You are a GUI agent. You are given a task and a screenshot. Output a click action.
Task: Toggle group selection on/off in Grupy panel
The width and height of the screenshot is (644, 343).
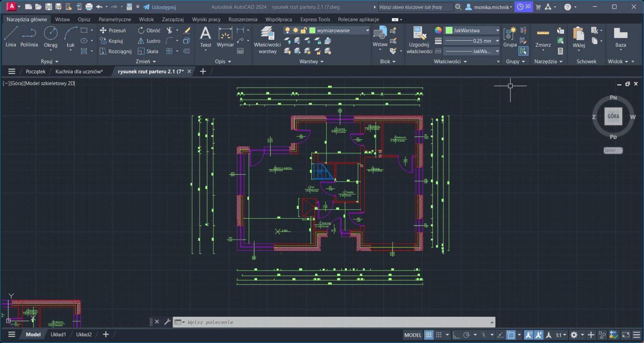(x=523, y=51)
